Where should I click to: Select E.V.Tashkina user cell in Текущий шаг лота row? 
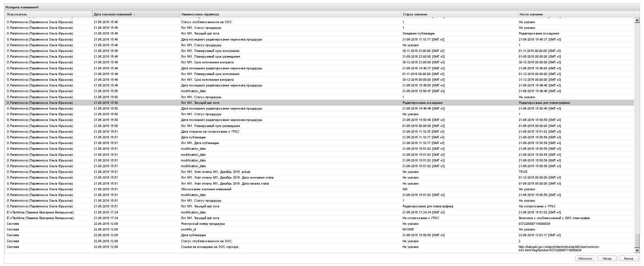[40, 218]
